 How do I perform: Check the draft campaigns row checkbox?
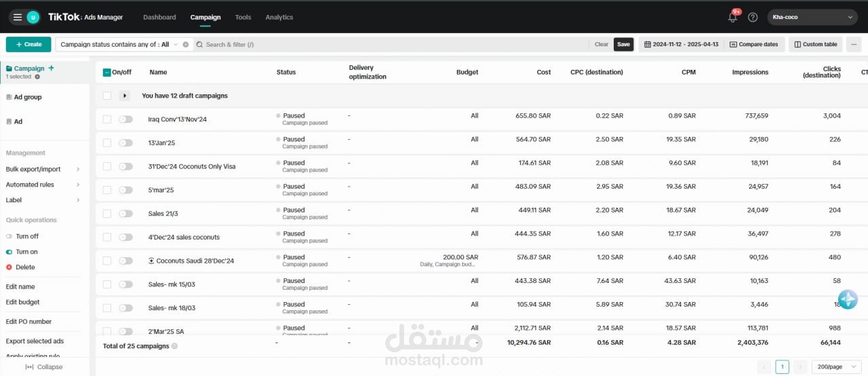click(x=106, y=96)
